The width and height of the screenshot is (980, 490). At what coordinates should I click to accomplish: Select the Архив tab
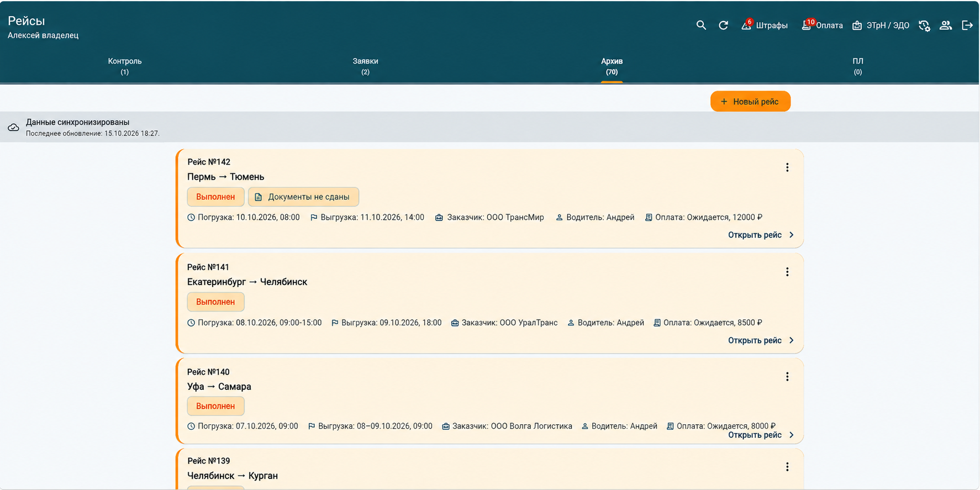pos(612,66)
